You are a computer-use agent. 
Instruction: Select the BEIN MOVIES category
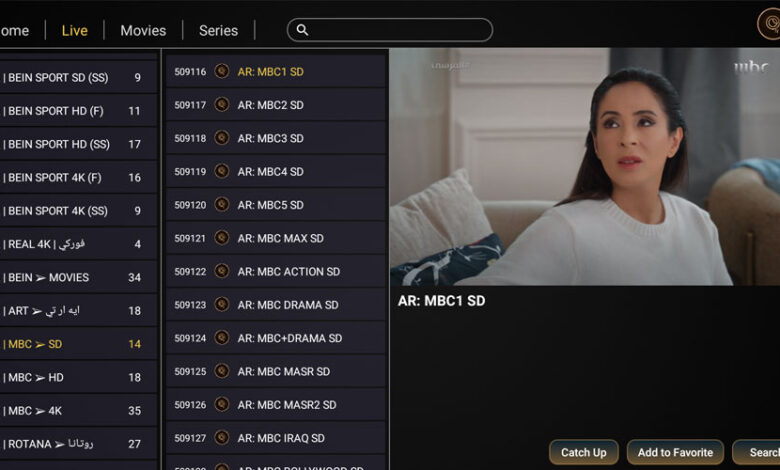click(x=79, y=277)
